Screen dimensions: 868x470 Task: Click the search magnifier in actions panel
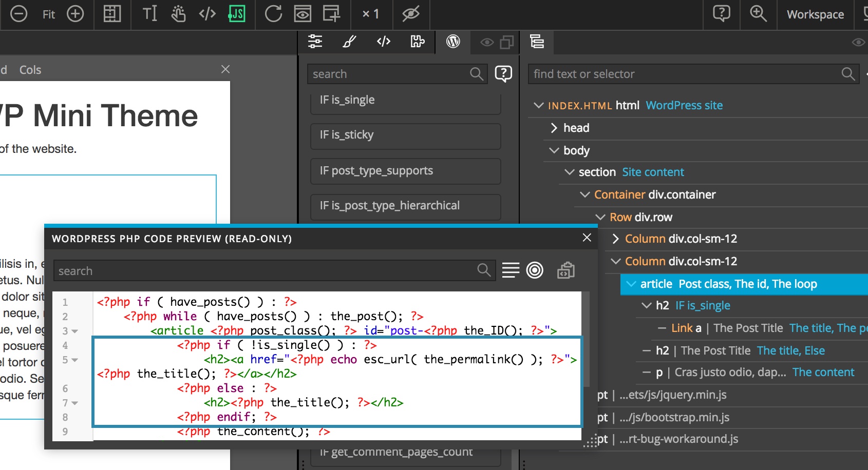click(x=477, y=74)
